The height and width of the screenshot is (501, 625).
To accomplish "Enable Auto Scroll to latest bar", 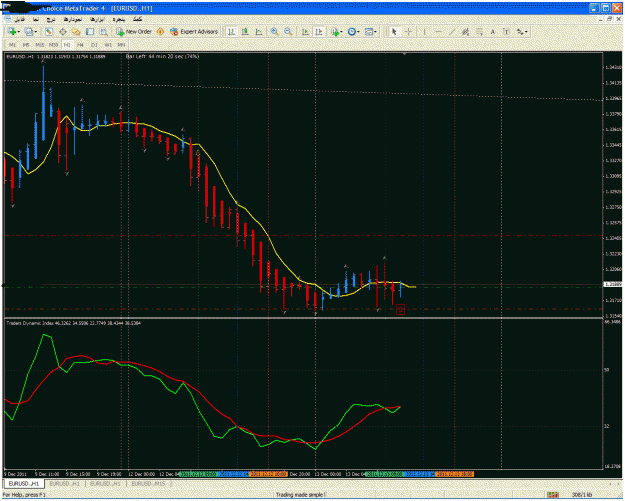I will point(305,32).
